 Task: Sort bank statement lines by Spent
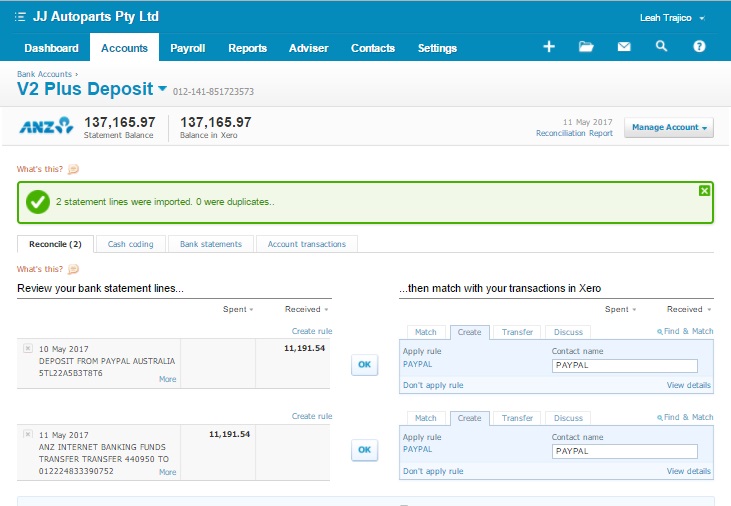point(238,309)
